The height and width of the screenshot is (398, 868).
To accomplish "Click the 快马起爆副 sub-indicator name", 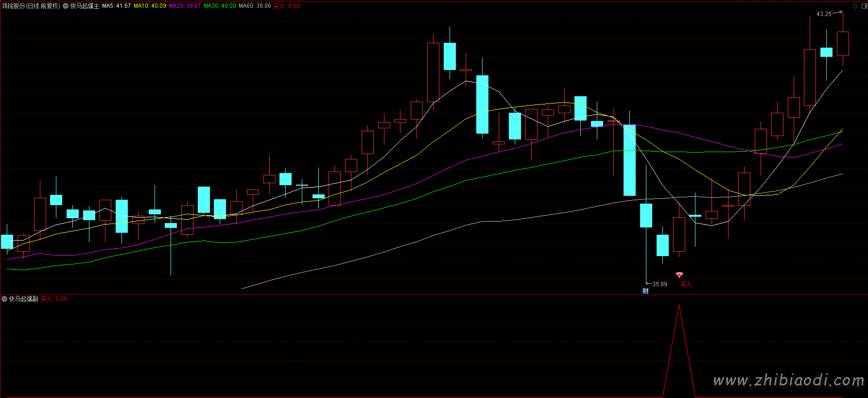I will (x=23, y=299).
